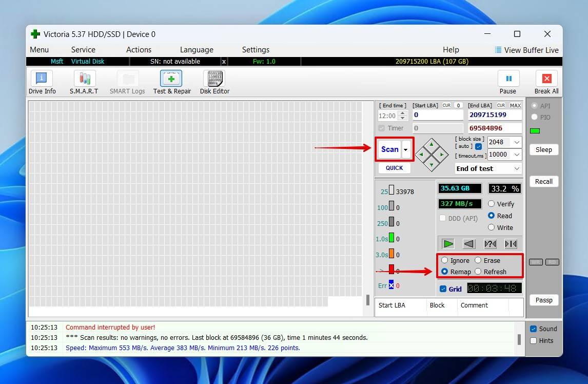Toggle the auto block size checkbox
The height and width of the screenshot is (384, 588).
pyautogui.click(x=479, y=147)
